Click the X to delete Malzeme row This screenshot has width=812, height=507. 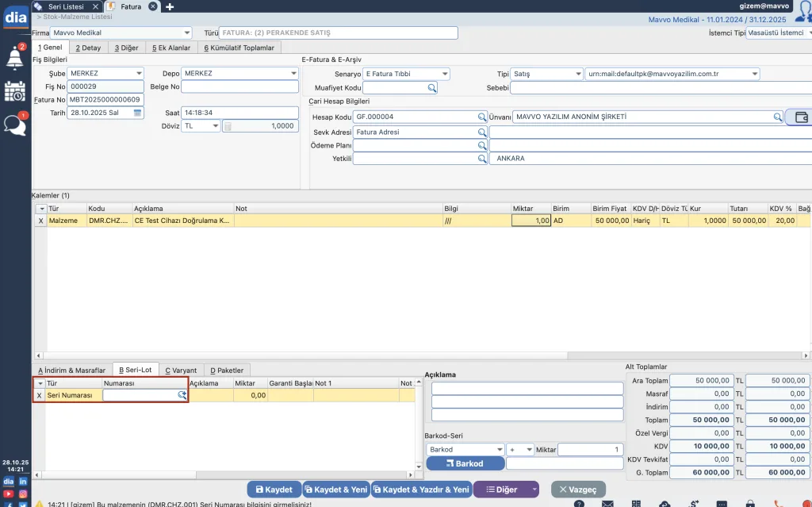tap(40, 221)
